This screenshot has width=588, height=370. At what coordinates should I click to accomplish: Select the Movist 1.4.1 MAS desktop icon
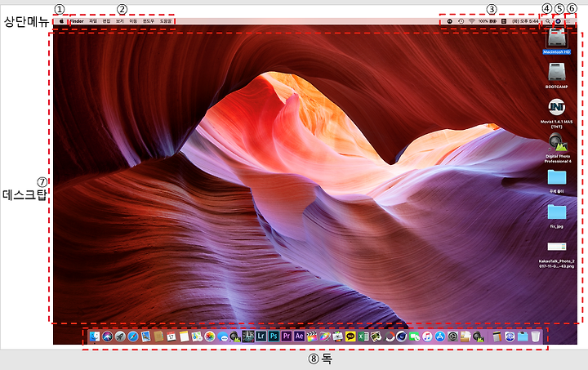pyautogui.click(x=557, y=108)
